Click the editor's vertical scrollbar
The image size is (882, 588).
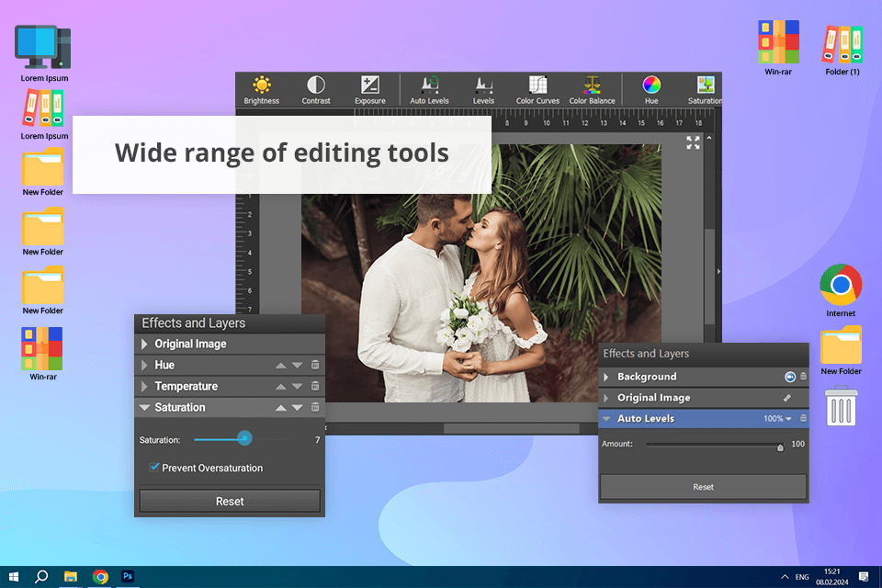[709, 276]
